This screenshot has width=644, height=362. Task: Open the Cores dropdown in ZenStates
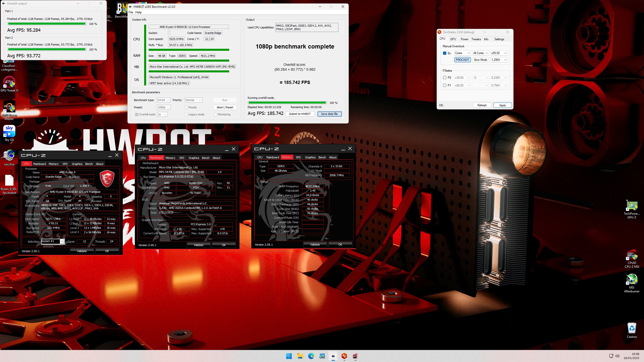click(x=462, y=53)
